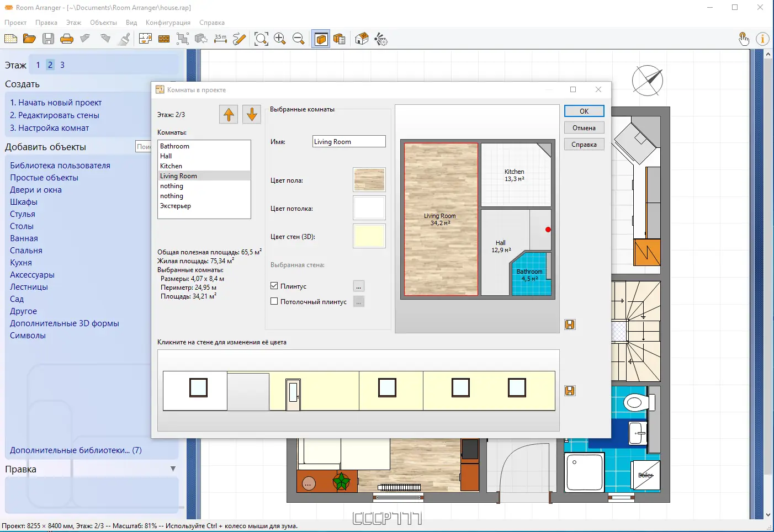This screenshot has height=532, width=774.
Task: Move room up with the up arrow
Action: pos(229,114)
